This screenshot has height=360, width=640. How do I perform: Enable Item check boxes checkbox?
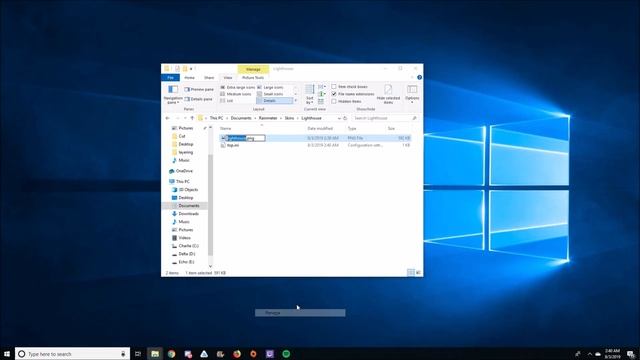(334, 87)
